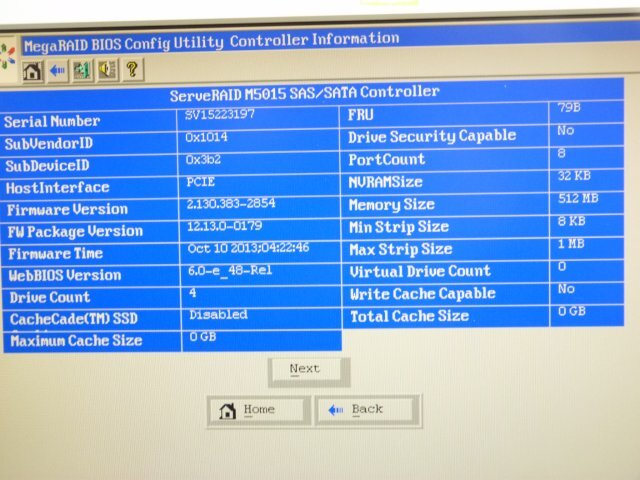Select the Memory Size value 512 MB
640x480 pixels.
(x=578, y=198)
